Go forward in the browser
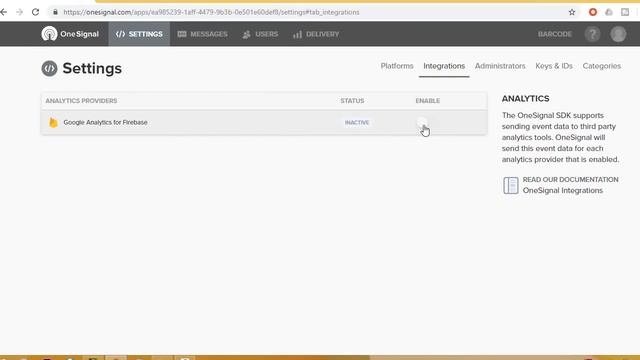 point(19,12)
